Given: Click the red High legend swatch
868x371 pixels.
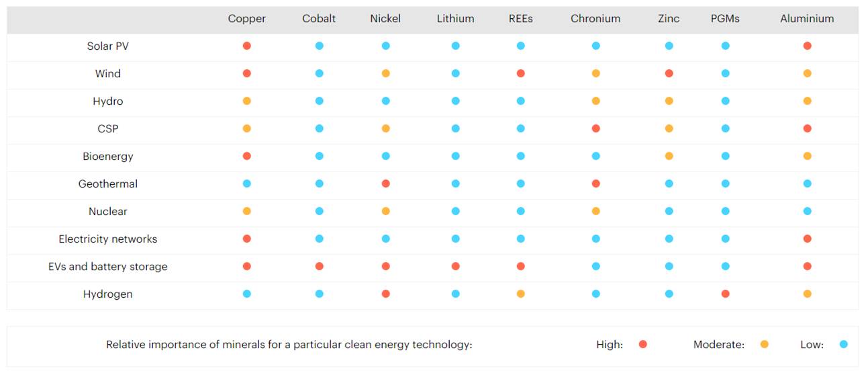Looking at the screenshot, I should tap(643, 344).
